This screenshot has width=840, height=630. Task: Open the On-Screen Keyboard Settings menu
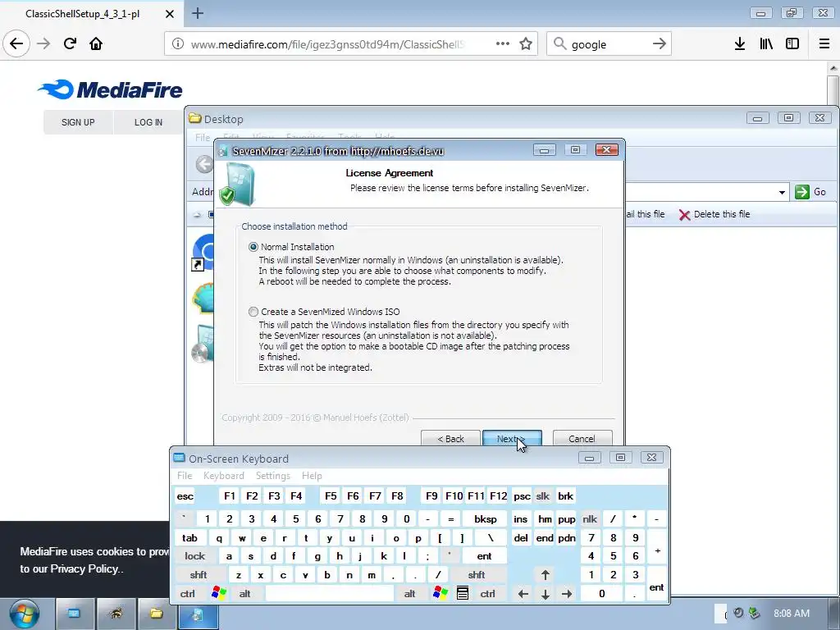[x=272, y=476]
